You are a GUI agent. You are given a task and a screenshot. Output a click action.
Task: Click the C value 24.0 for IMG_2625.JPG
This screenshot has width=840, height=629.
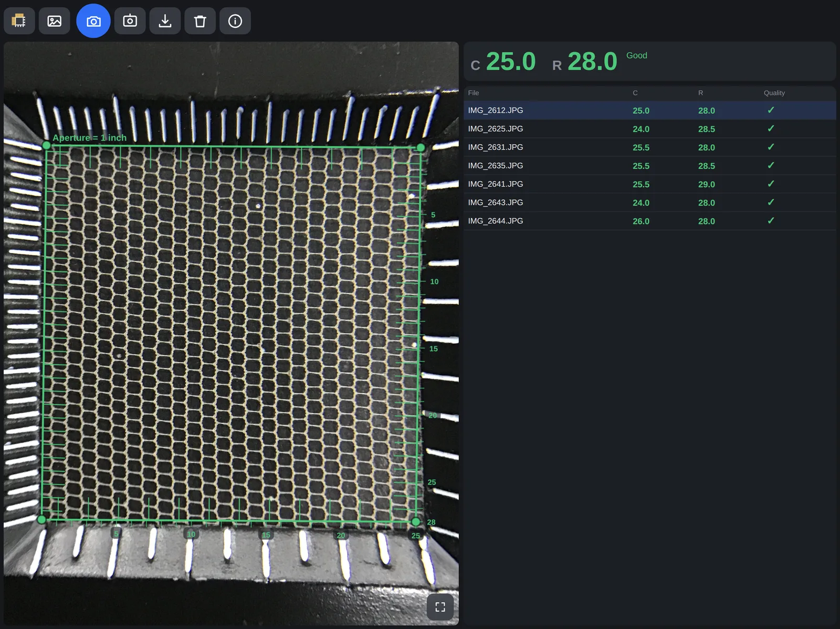click(641, 129)
